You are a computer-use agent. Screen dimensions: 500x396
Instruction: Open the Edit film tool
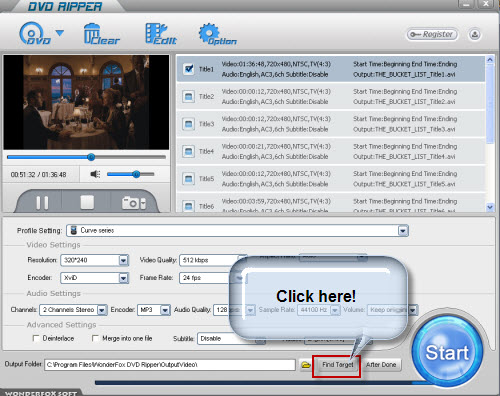click(x=161, y=34)
